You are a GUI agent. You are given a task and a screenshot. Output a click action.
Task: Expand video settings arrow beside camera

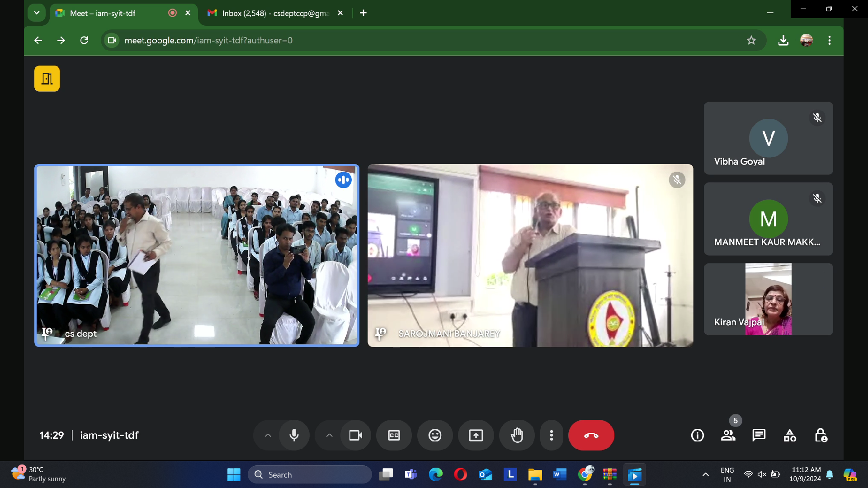[x=330, y=435]
